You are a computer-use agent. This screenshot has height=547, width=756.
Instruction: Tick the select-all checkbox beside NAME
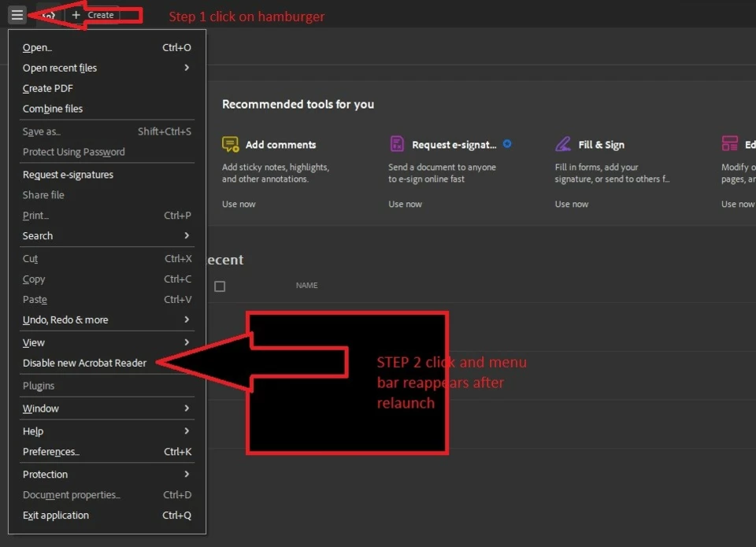[x=220, y=286]
